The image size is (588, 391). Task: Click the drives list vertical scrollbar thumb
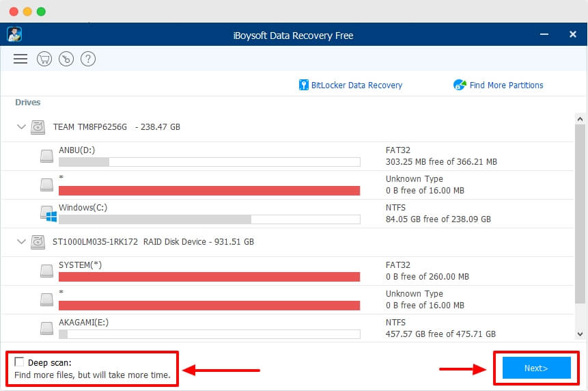coord(580,214)
